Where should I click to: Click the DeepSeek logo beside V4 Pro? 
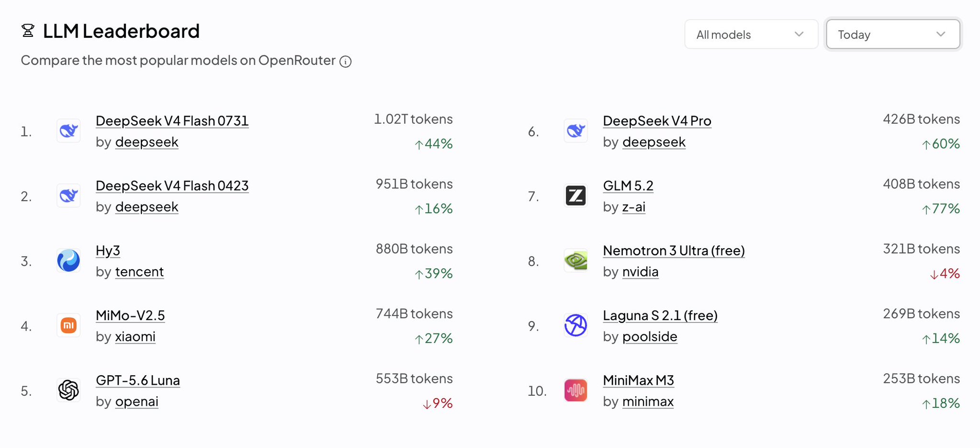(x=575, y=131)
